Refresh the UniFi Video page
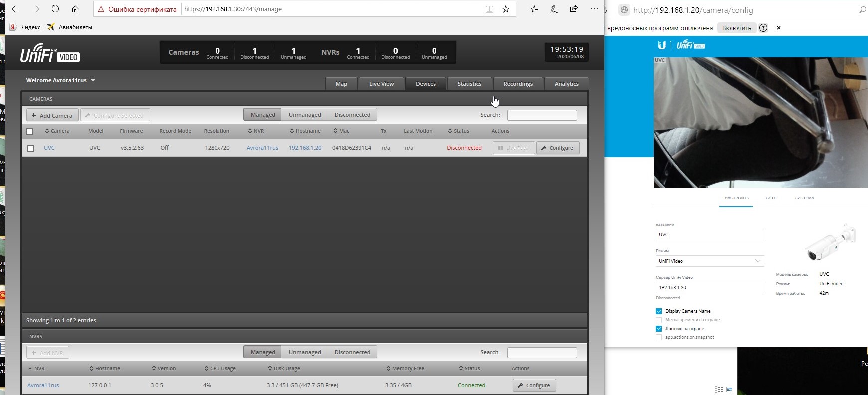The height and width of the screenshot is (395, 868). click(55, 9)
